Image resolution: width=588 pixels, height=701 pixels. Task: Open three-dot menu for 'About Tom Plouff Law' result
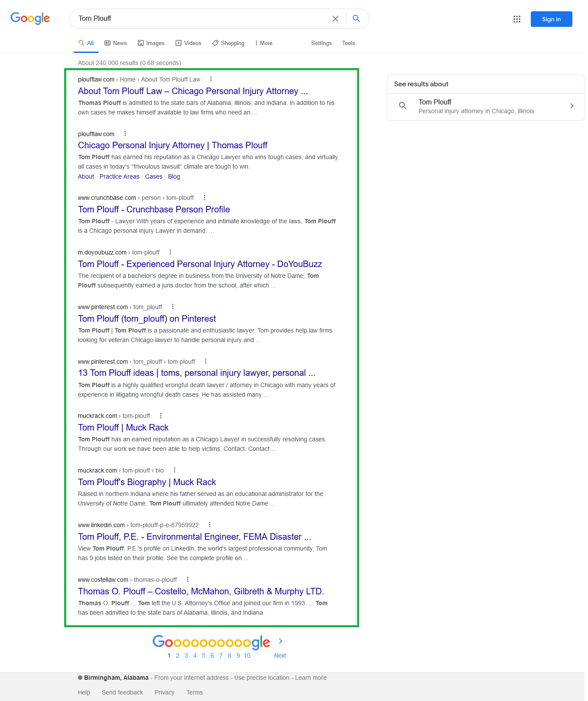[211, 79]
